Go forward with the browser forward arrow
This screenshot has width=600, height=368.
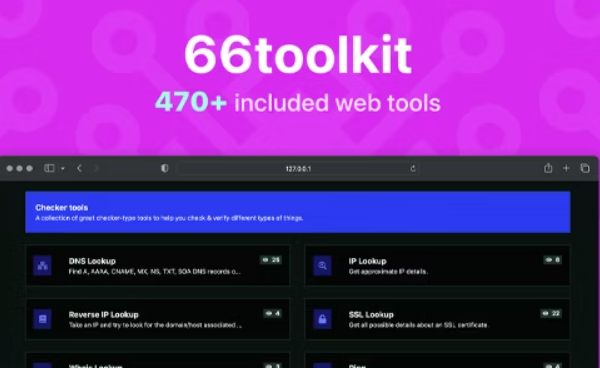tap(96, 168)
